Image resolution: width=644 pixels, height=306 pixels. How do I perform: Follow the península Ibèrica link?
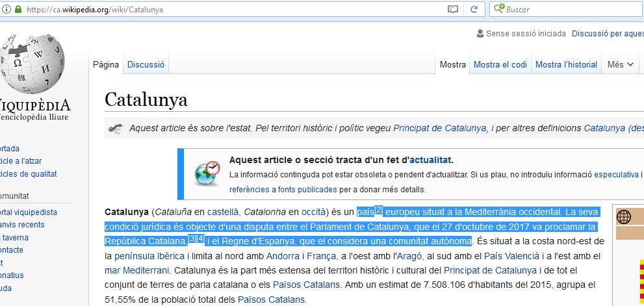pyautogui.click(x=149, y=257)
